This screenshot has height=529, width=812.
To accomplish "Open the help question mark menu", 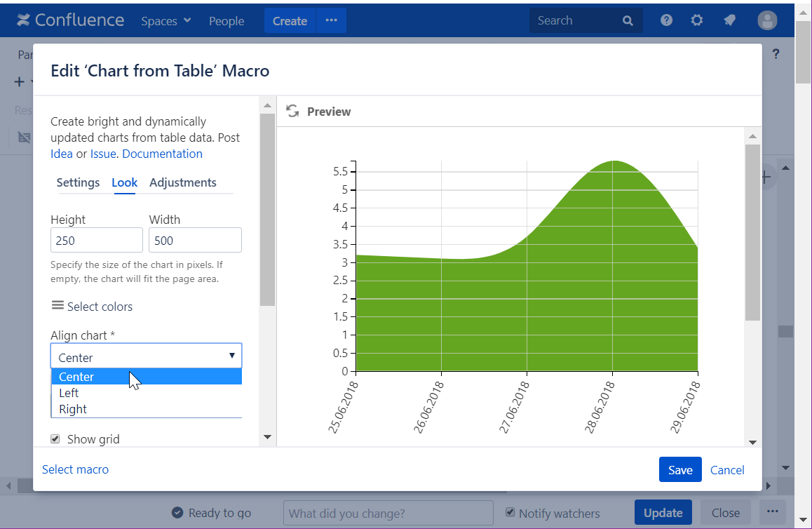I will pyautogui.click(x=666, y=20).
